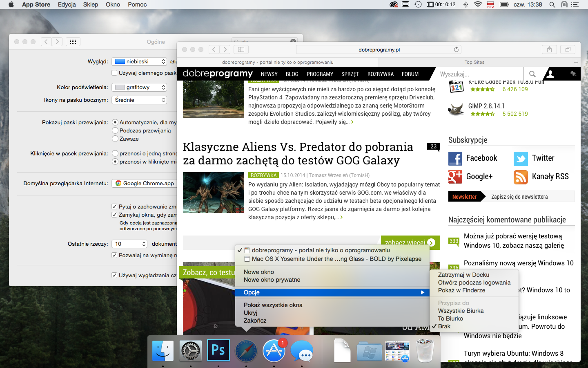The width and height of the screenshot is (588, 368).
Task: Open Messages from the Dock
Action: click(302, 351)
